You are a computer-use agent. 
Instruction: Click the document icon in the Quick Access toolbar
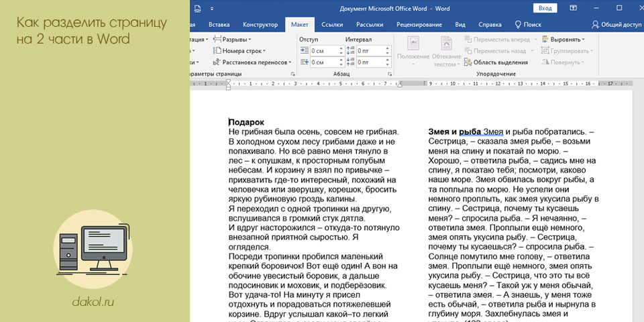point(197,8)
